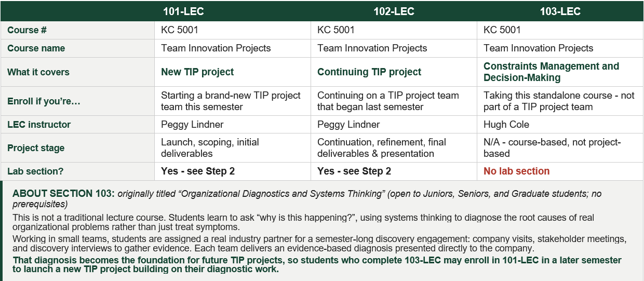Image resolution: width=644 pixels, height=281 pixels.
Task: Select the 'Course #' row label
Action: click(x=27, y=30)
